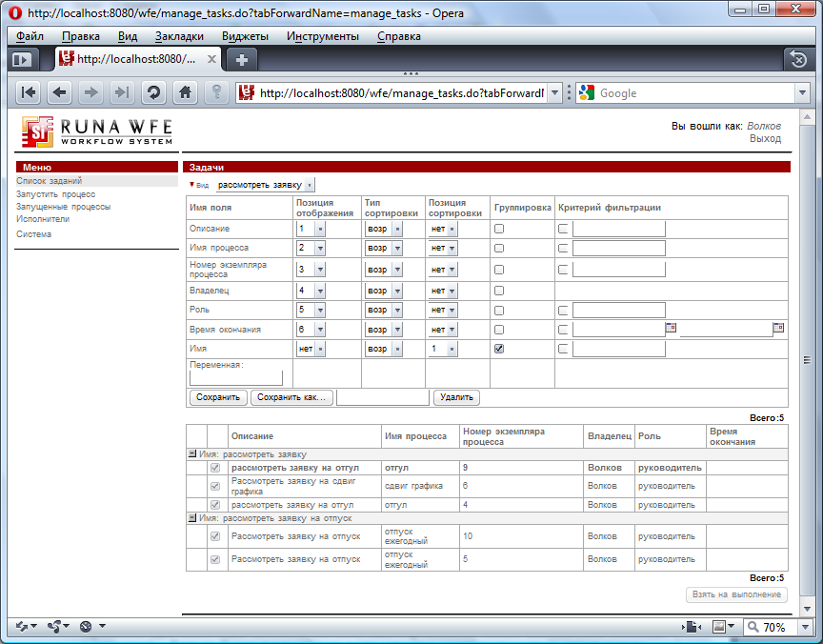Screen dimensions: 823x644
Task: Click fit-to-width status bar icon
Action: 692,627
